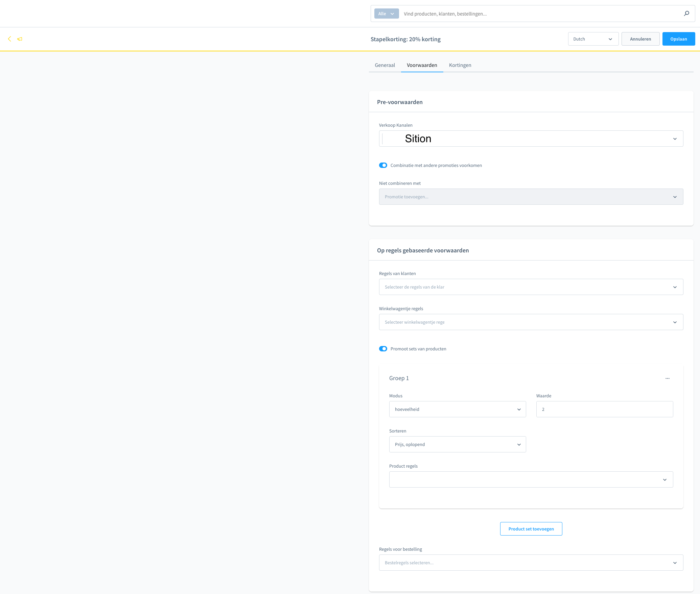Click chevron in Niet combineren met field

[x=675, y=197]
